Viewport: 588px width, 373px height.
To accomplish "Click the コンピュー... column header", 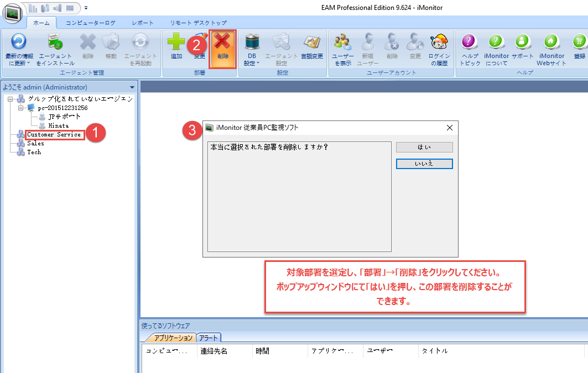I will click(x=169, y=351).
